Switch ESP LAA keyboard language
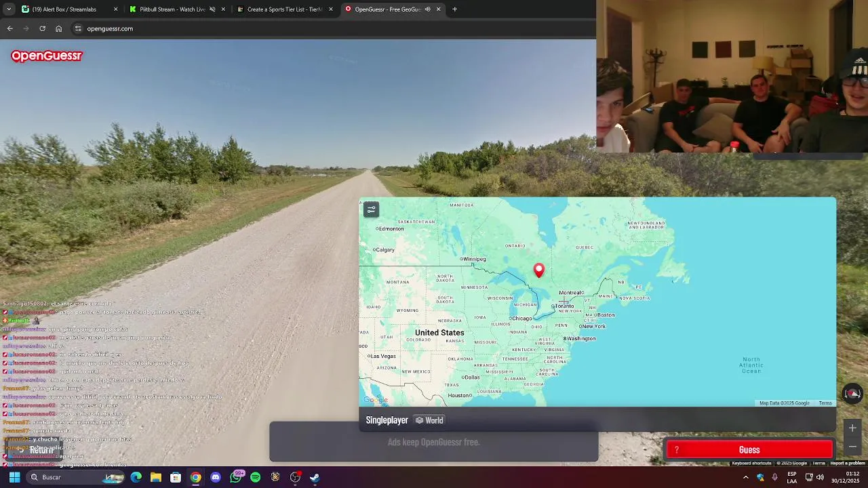The height and width of the screenshot is (488, 868). 792,477
